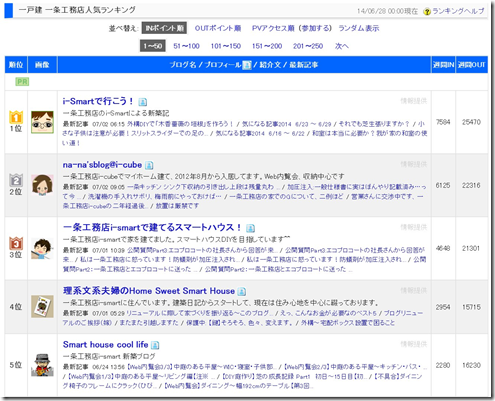Click the 次へ next page link
The height and width of the screenshot is (401, 495).
[342, 46]
